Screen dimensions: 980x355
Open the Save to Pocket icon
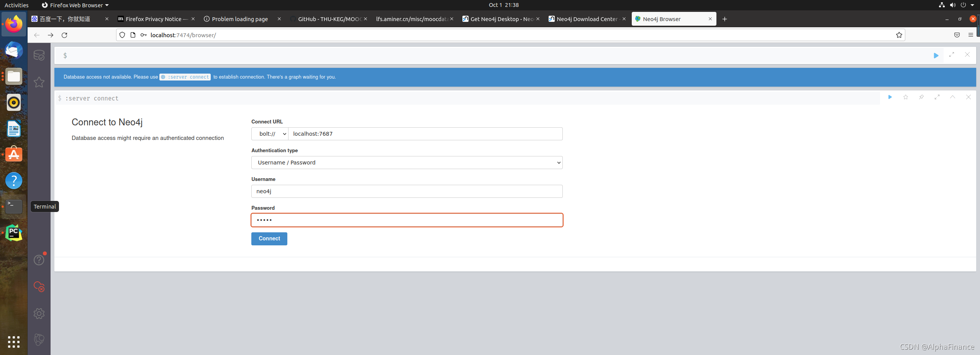(957, 35)
